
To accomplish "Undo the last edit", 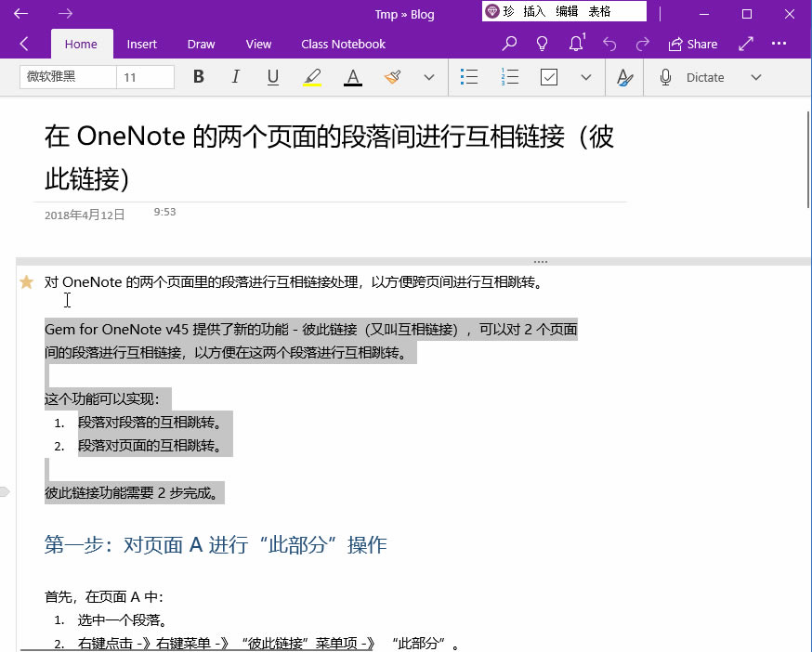I will point(609,44).
